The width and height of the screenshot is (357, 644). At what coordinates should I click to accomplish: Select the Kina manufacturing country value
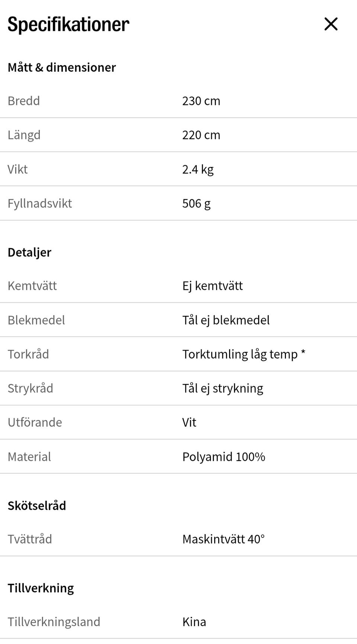[194, 622]
